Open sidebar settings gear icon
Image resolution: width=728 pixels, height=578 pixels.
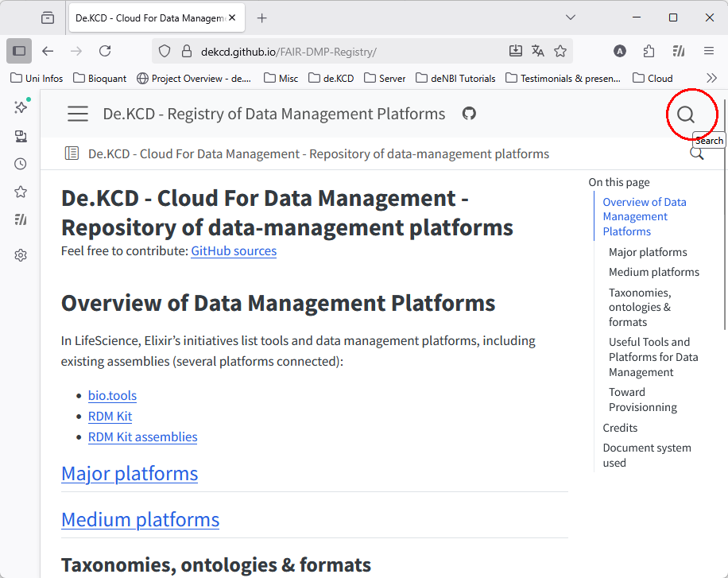pyautogui.click(x=21, y=255)
